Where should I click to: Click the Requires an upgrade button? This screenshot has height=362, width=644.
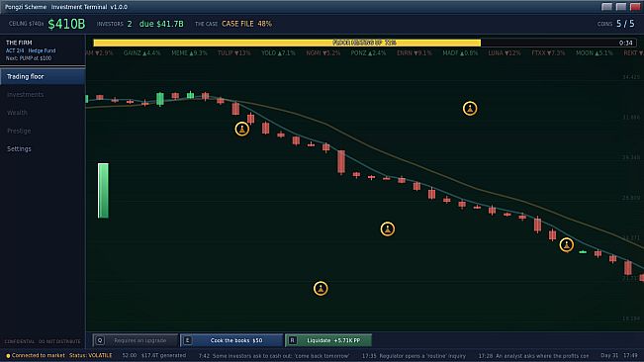click(136, 340)
